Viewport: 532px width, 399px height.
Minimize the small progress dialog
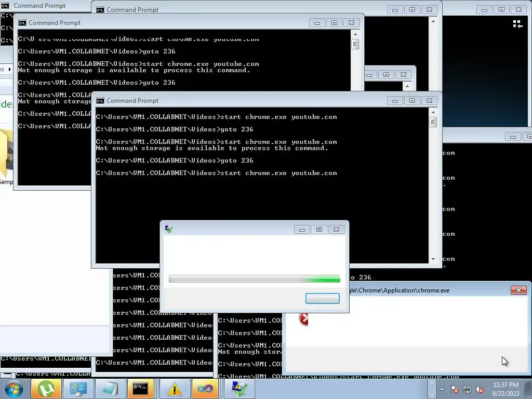302,229
